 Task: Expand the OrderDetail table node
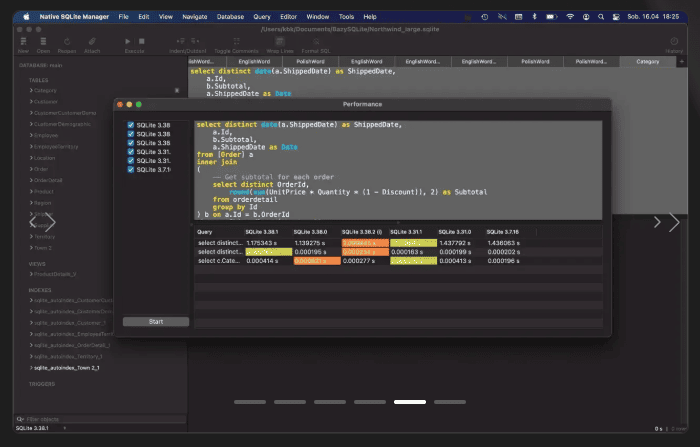pyautogui.click(x=31, y=180)
